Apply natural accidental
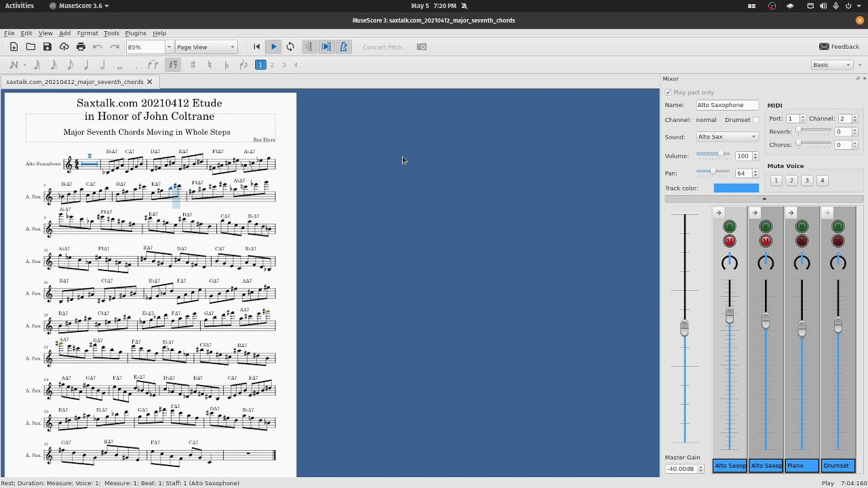Image resolution: width=868 pixels, height=488 pixels. click(x=210, y=65)
